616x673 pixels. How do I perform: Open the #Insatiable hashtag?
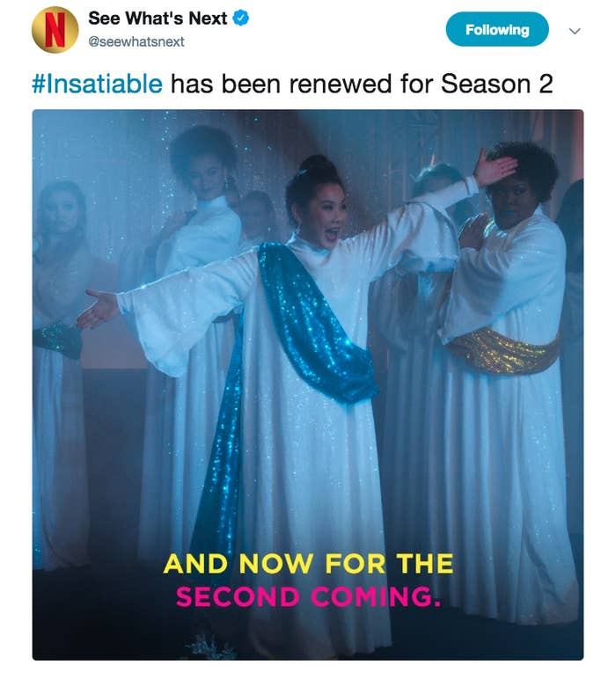[x=97, y=84]
